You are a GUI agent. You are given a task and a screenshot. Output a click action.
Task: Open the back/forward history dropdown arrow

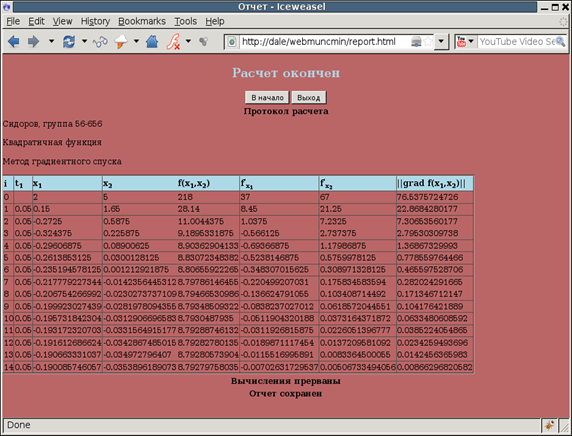pos(51,41)
